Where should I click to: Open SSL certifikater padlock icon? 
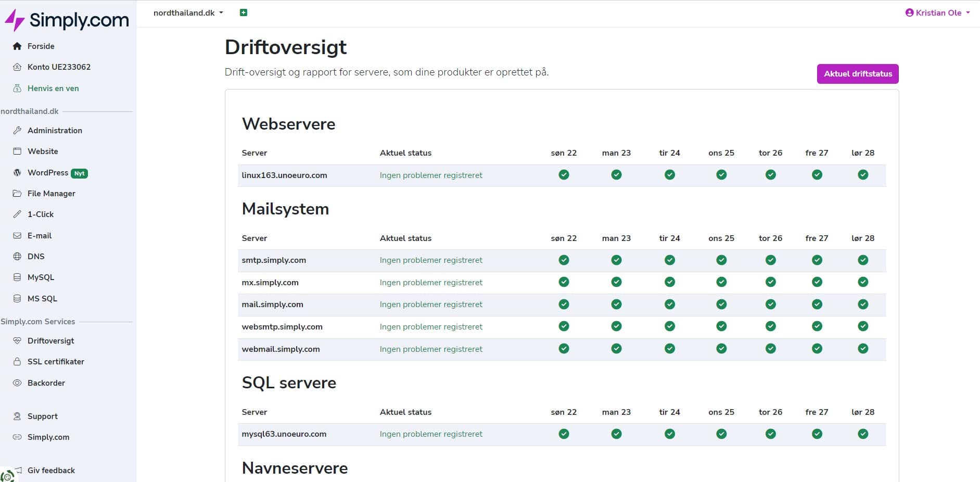[17, 361]
